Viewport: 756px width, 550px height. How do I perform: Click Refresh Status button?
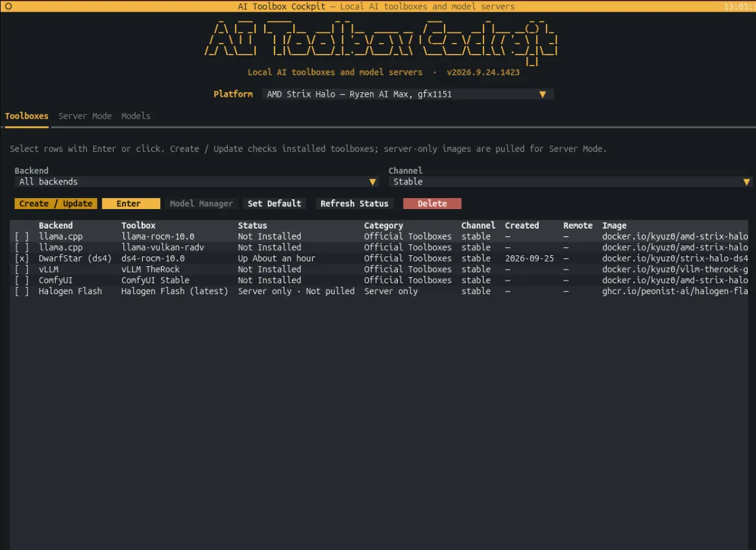coord(354,204)
